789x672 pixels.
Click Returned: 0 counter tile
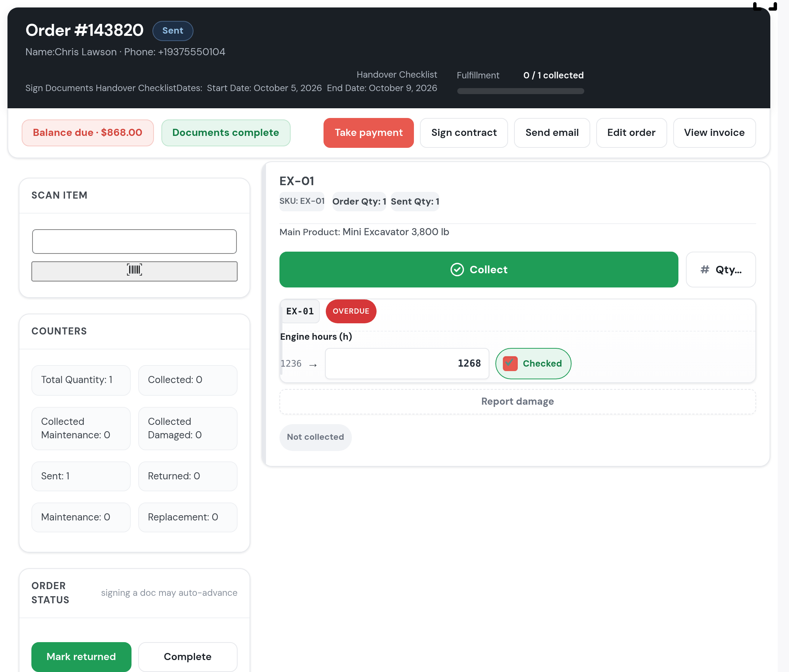pos(187,476)
